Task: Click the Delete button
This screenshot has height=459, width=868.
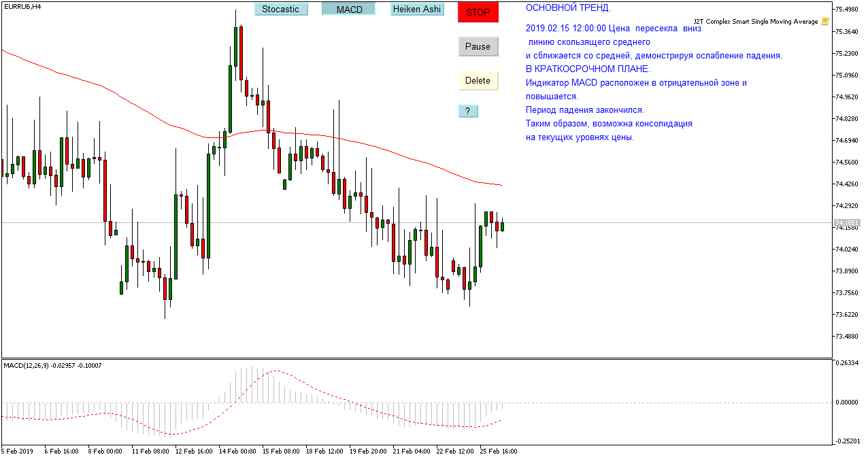Action: (x=478, y=80)
